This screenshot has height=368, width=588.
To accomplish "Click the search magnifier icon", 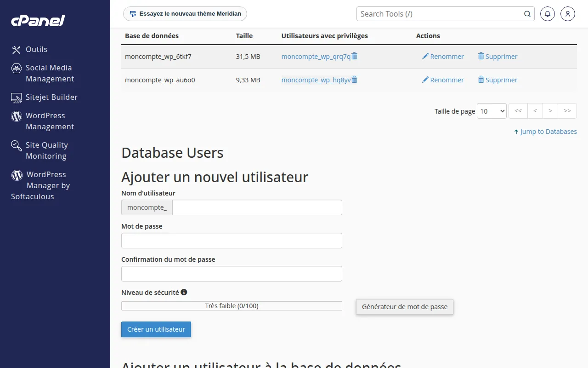I will (527, 14).
